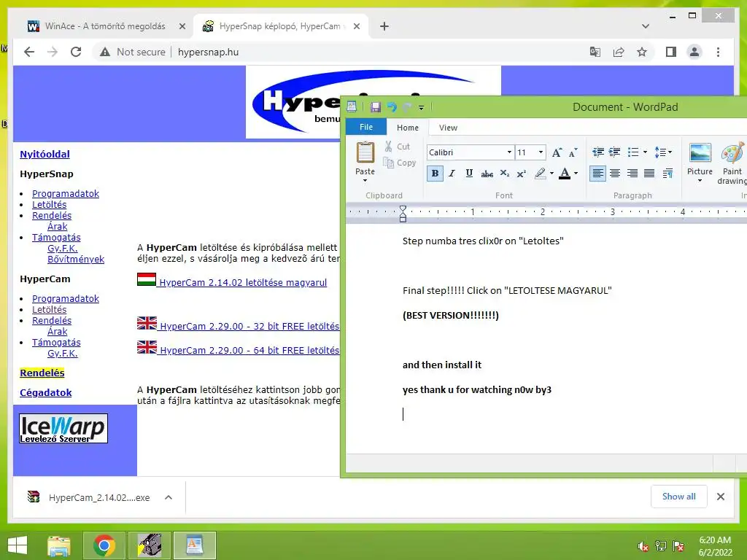Image resolution: width=747 pixels, height=560 pixels.
Task: Click the WordPad application icon in title bar
Action: (352, 106)
